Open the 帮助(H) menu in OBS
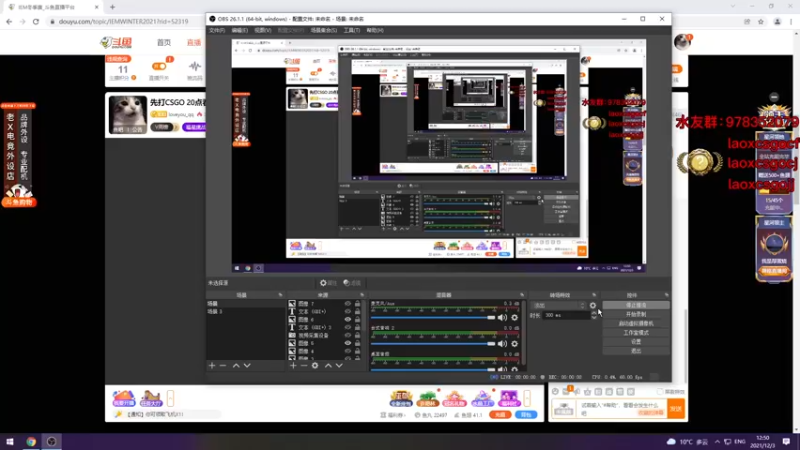The width and height of the screenshot is (800, 450). pos(374,31)
